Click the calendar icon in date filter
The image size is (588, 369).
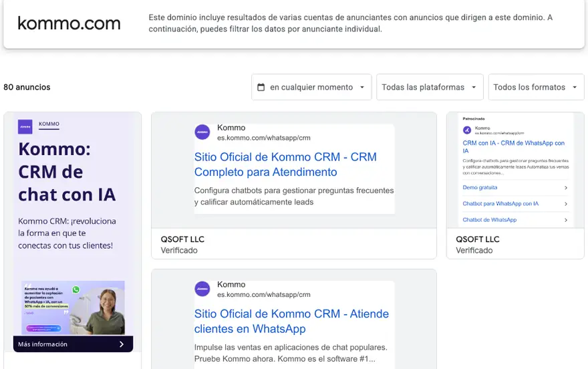261,87
